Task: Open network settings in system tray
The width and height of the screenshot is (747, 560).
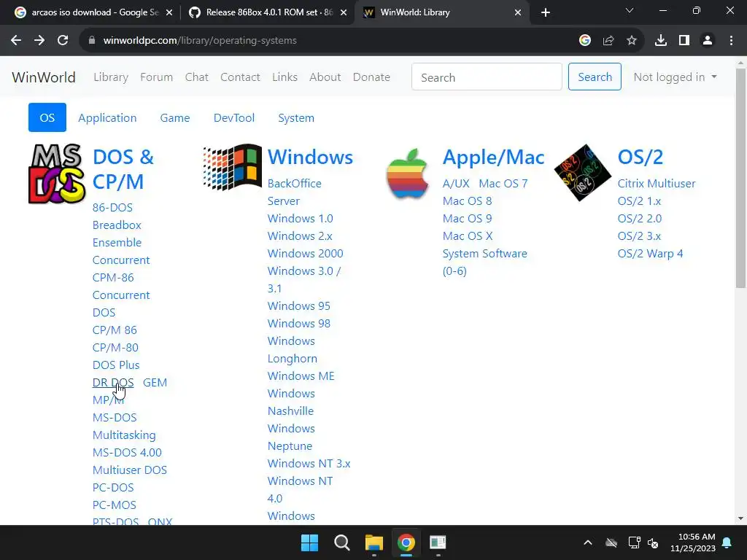Action: click(634, 542)
